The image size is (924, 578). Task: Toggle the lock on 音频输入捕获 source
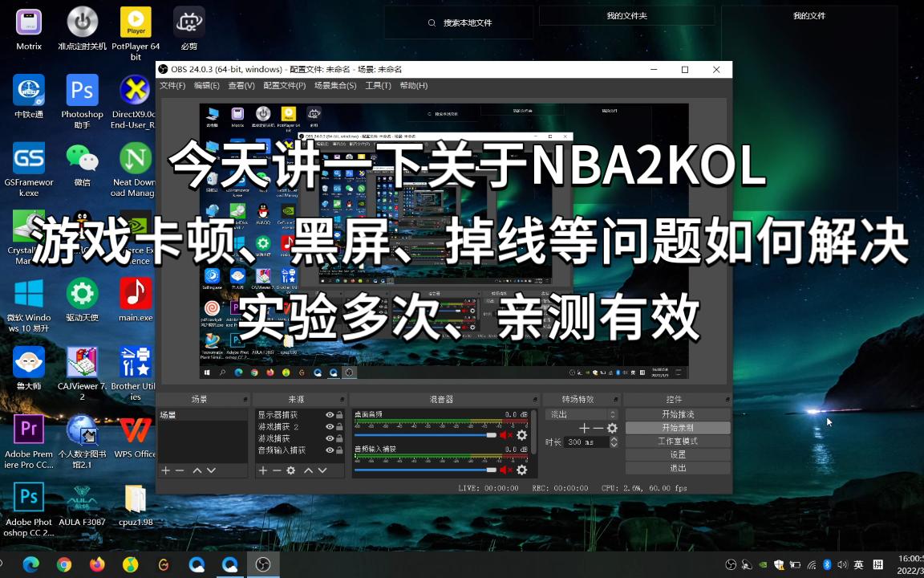click(x=339, y=450)
